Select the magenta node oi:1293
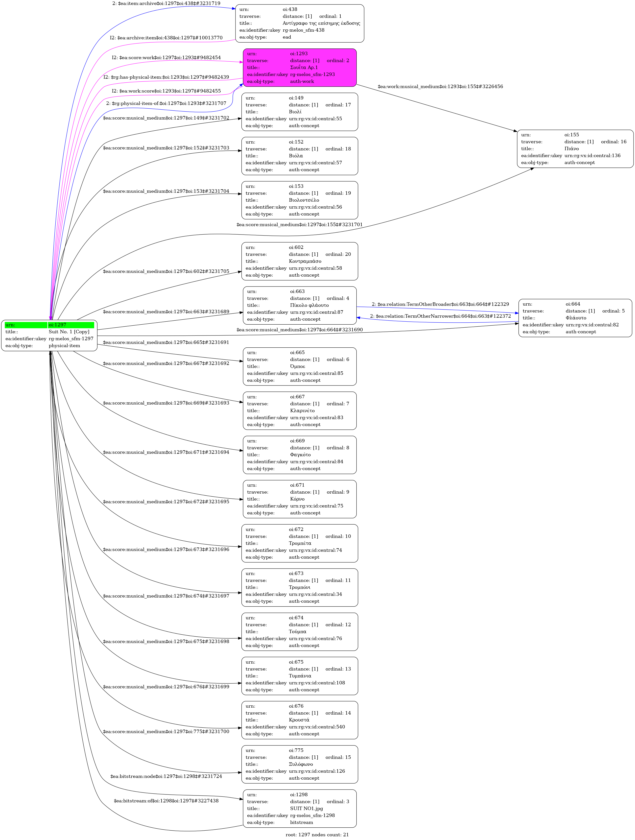Viewport: 635px width, 840px height. tap(300, 68)
